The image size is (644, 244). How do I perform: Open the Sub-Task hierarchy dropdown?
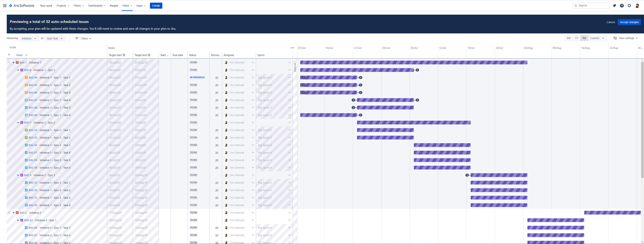click(55, 38)
